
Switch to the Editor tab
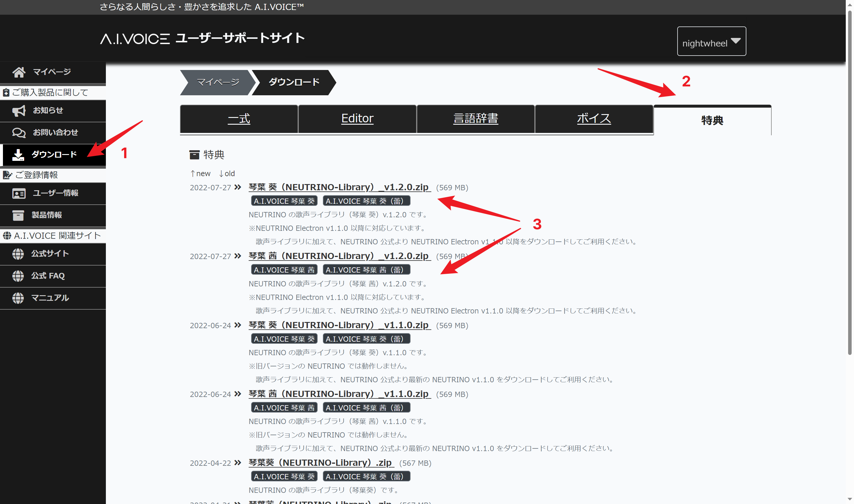[357, 119]
